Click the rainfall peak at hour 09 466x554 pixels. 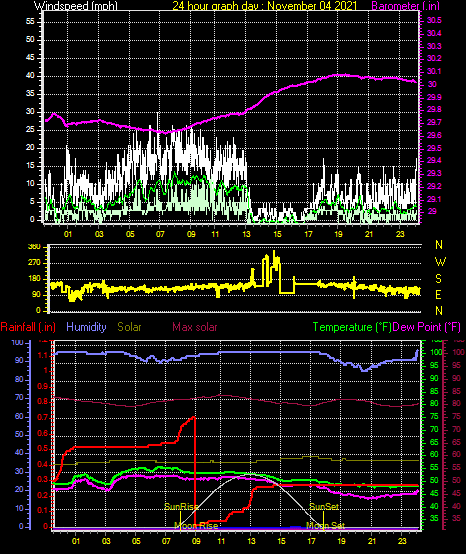click(x=194, y=417)
